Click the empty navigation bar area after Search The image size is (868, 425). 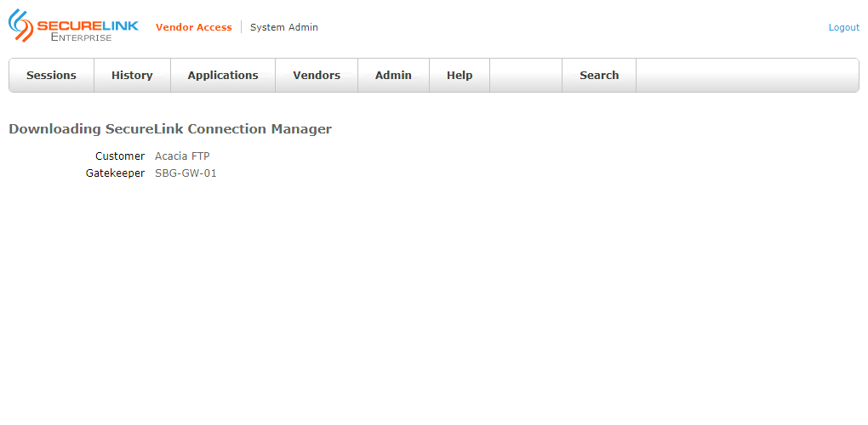coord(746,76)
